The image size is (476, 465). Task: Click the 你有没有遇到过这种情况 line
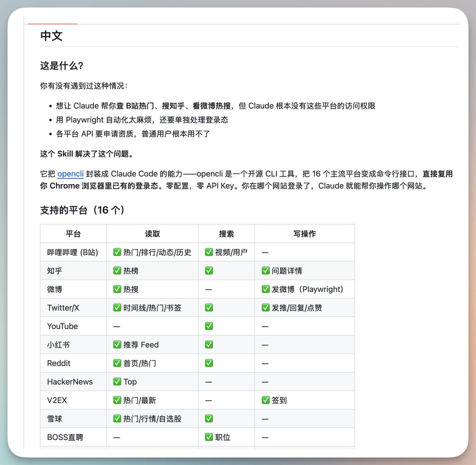(84, 86)
